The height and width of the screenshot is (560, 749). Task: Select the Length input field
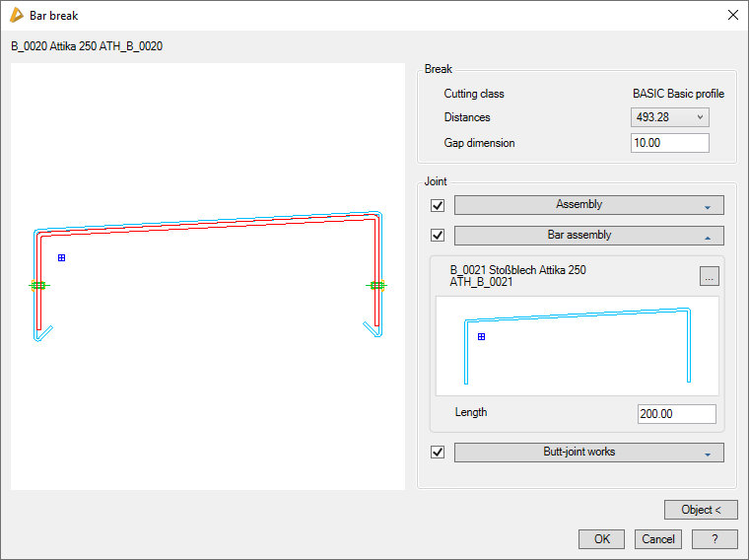coord(676,413)
